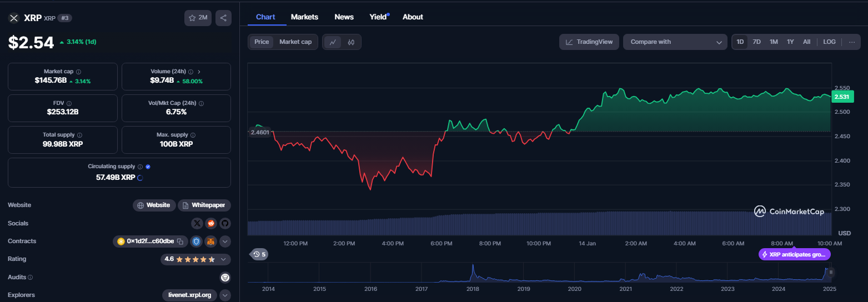Click the #3 rank badge
868x302 pixels.
[x=64, y=18]
